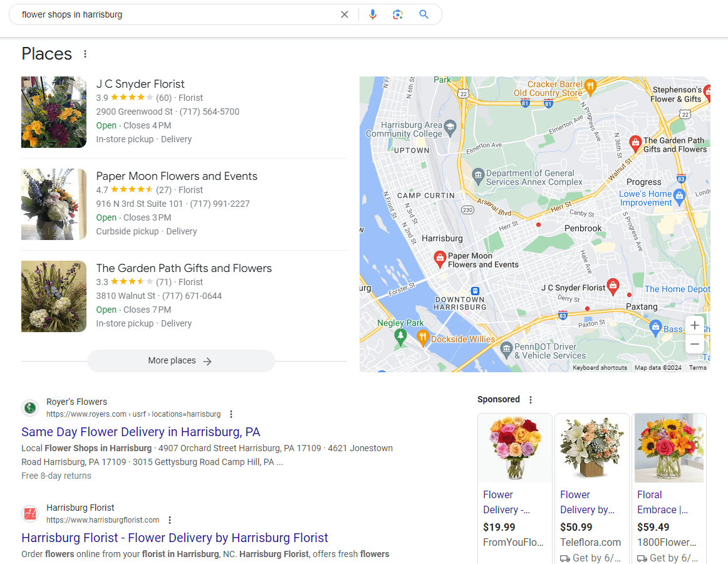Open the Sponsored section three-dot menu
728x564 pixels.
[531, 400]
